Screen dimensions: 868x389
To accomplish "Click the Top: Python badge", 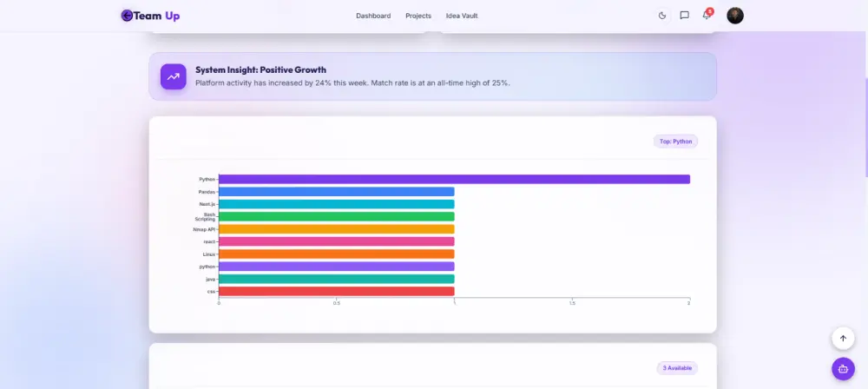I will click(675, 142).
